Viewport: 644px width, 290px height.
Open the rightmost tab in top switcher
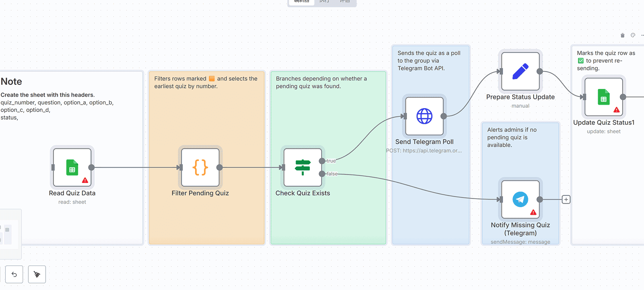coord(345,2)
